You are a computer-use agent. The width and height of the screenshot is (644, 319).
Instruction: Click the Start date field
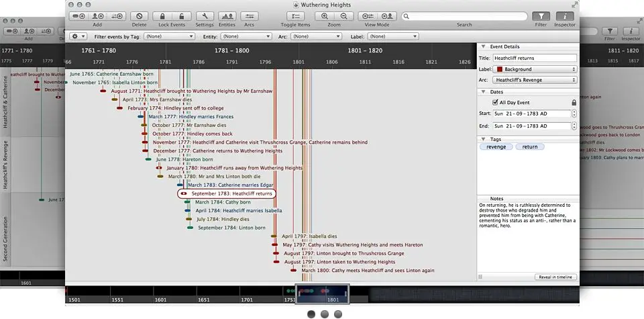[532, 113]
